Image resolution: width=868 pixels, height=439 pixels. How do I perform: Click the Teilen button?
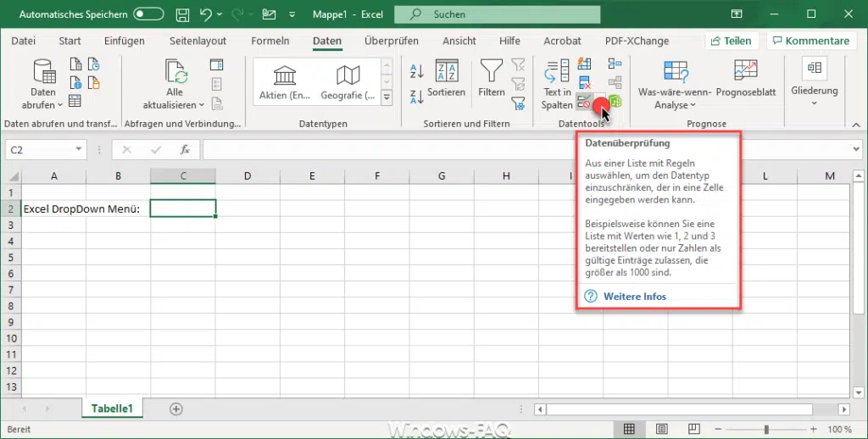click(732, 41)
